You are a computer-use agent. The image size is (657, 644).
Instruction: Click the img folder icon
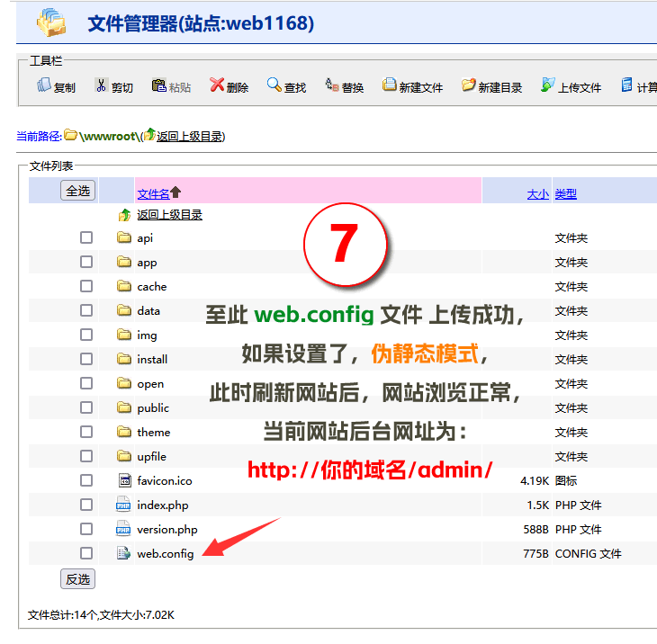coord(124,335)
